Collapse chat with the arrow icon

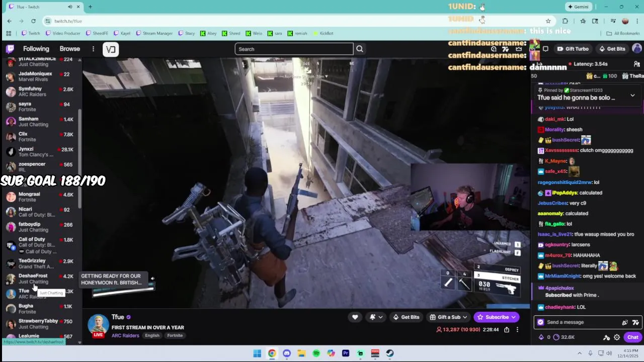(539, 64)
